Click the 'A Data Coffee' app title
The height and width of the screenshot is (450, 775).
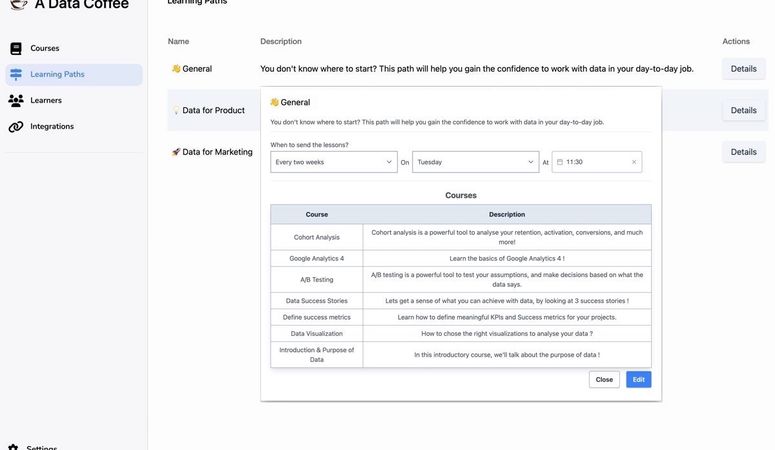point(82,4)
